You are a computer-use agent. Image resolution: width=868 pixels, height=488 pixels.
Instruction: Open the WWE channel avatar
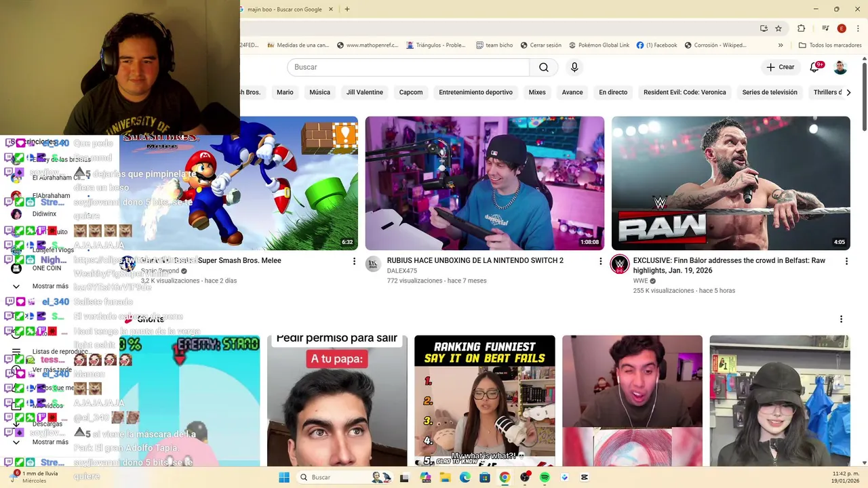620,264
